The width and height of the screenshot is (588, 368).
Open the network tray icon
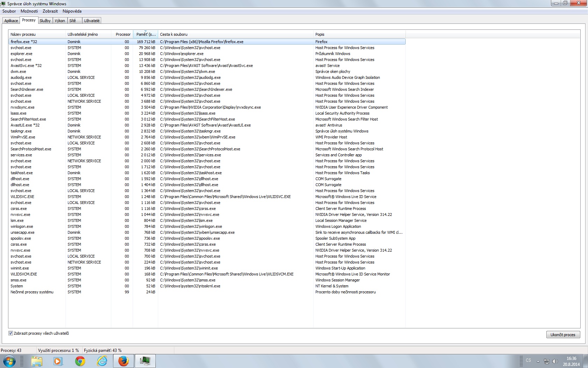(x=546, y=361)
